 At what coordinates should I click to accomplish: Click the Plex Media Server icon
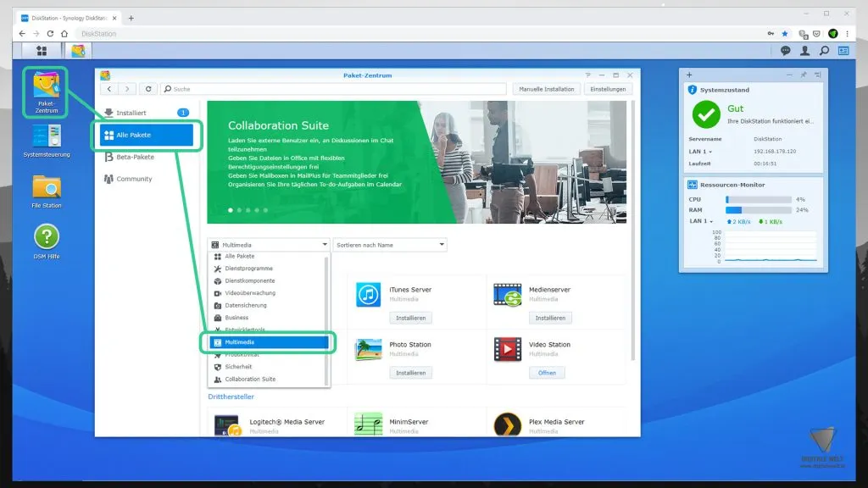(x=508, y=425)
